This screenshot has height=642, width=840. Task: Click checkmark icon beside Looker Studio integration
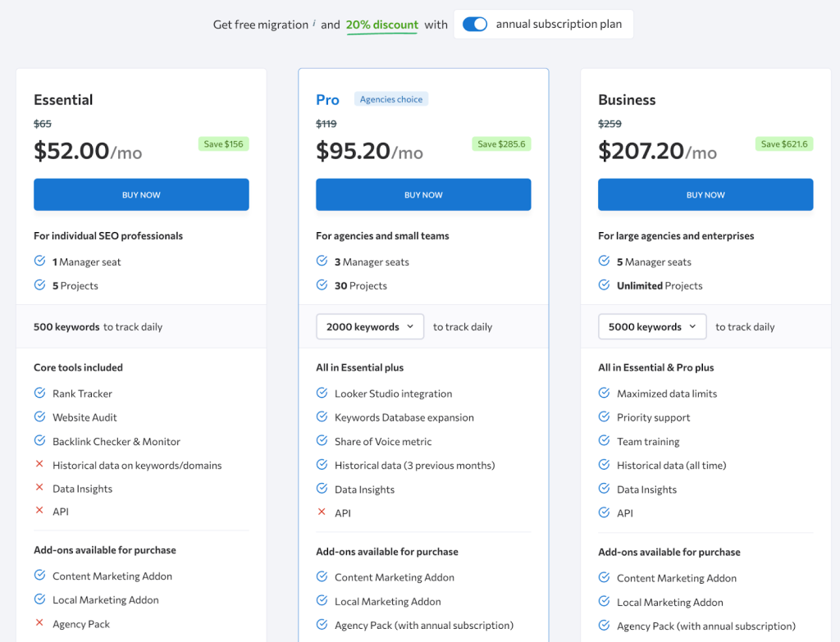tap(322, 394)
